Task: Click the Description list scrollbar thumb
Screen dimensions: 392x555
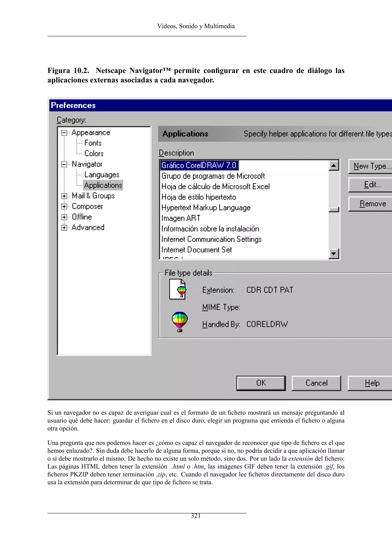Action: pyautogui.click(x=334, y=209)
